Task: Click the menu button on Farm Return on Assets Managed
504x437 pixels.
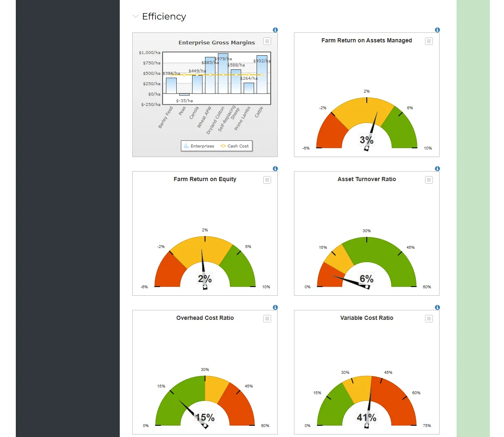Action: (429, 41)
